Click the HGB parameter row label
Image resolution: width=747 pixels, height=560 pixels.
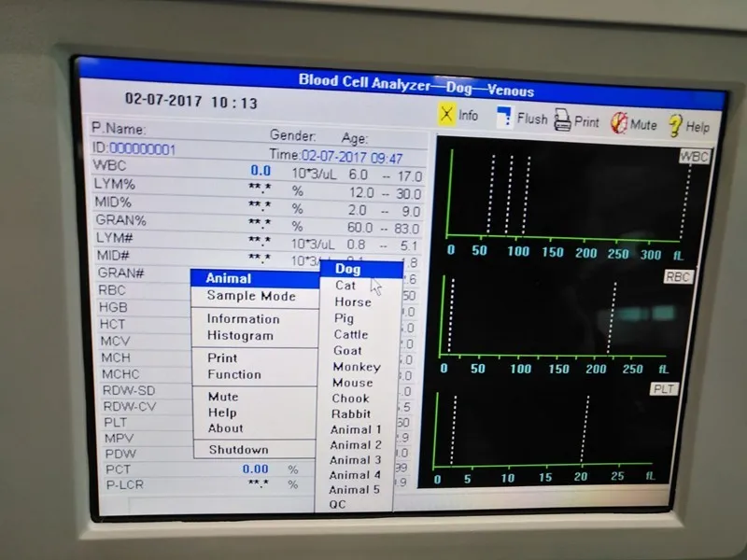113,307
